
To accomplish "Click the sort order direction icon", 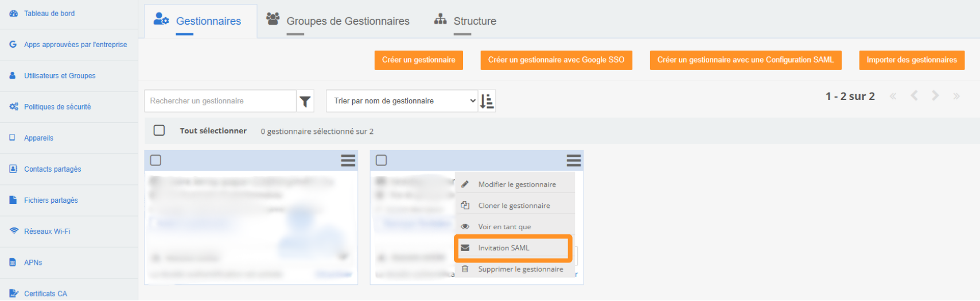I will point(487,101).
